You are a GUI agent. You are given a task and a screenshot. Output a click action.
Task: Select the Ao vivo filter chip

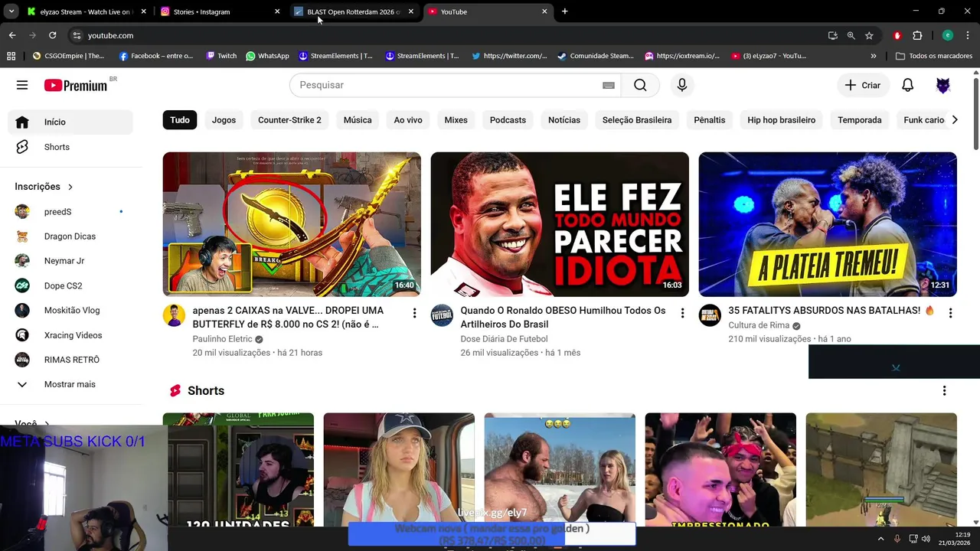tap(408, 120)
